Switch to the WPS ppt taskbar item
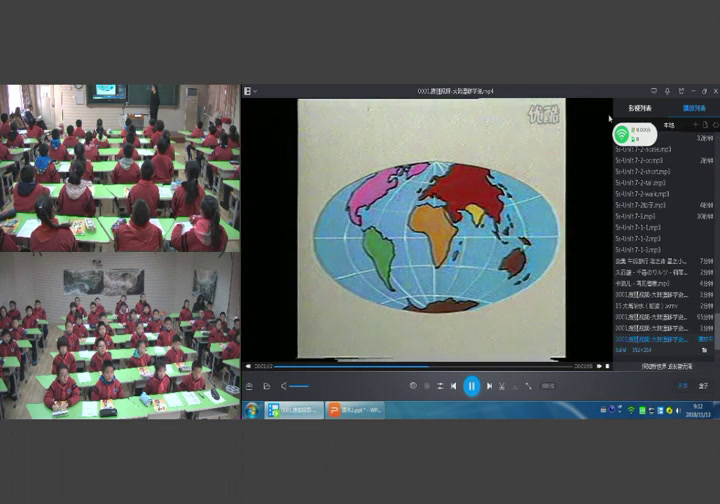The width and height of the screenshot is (720, 504). click(x=355, y=410)
